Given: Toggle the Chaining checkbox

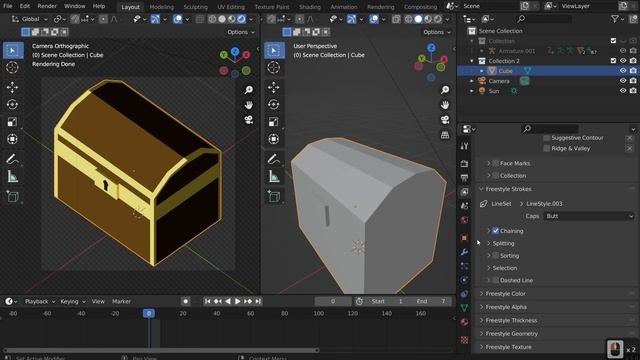Looking at the screenshot, I should pos(496,231).
